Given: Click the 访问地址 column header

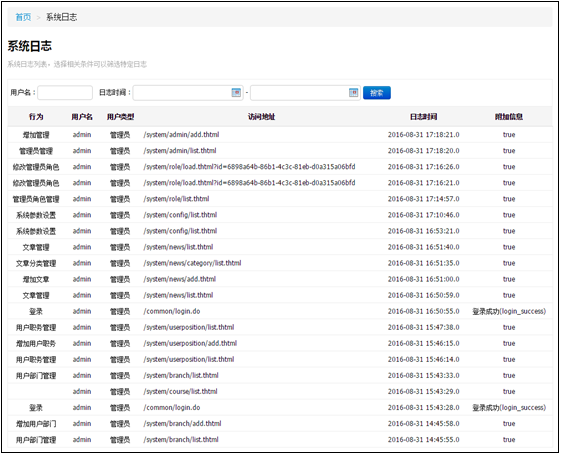Looking at the screenshot, I should coord(262,117).
